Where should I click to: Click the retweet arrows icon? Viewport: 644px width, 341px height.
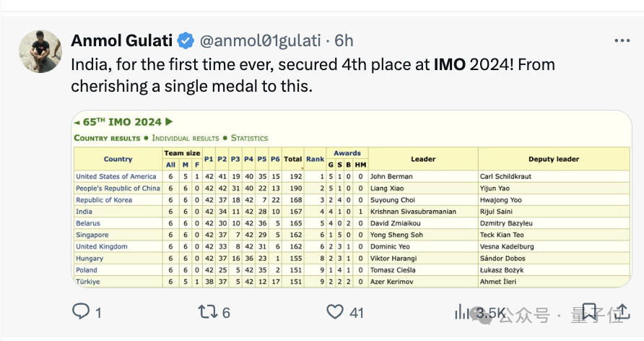pos(207,311)
